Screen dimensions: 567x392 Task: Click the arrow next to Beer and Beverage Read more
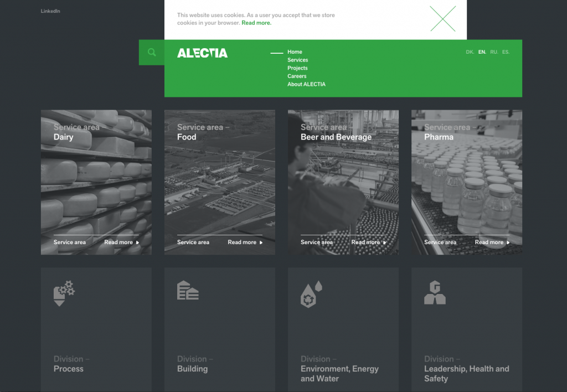coord(385,243)
